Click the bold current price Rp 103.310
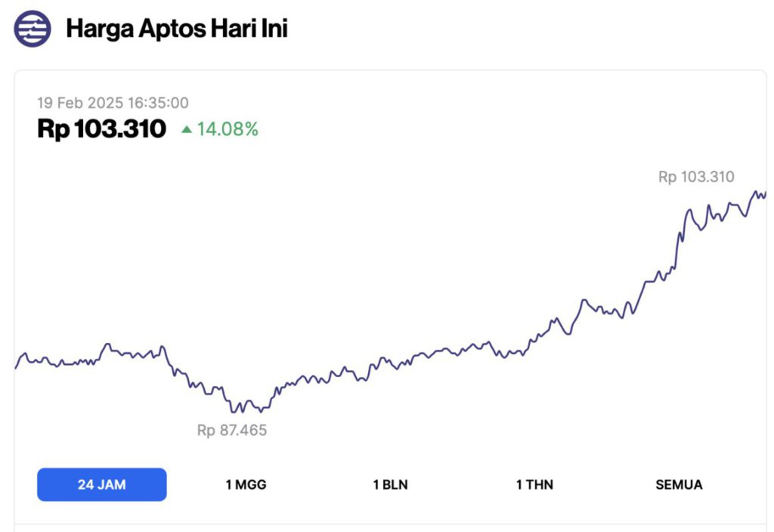The image size is (774, 532). click(x=101, y=129)
